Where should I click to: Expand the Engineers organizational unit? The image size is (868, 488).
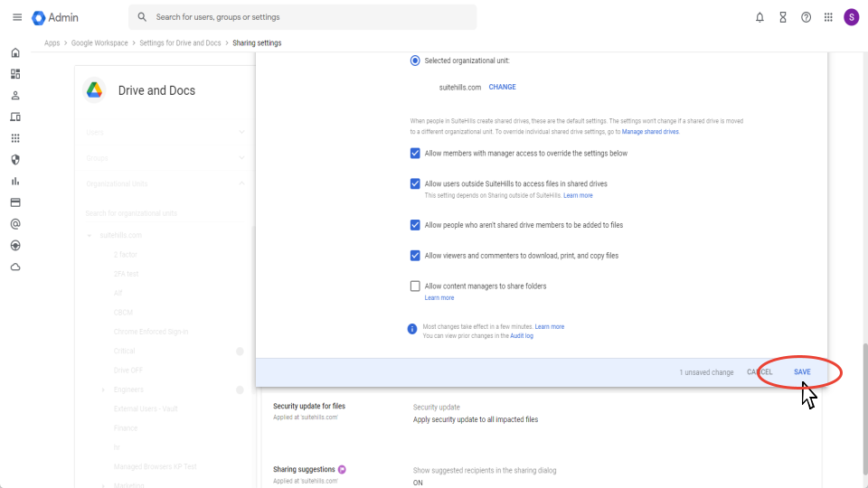(x=103, y=390)
